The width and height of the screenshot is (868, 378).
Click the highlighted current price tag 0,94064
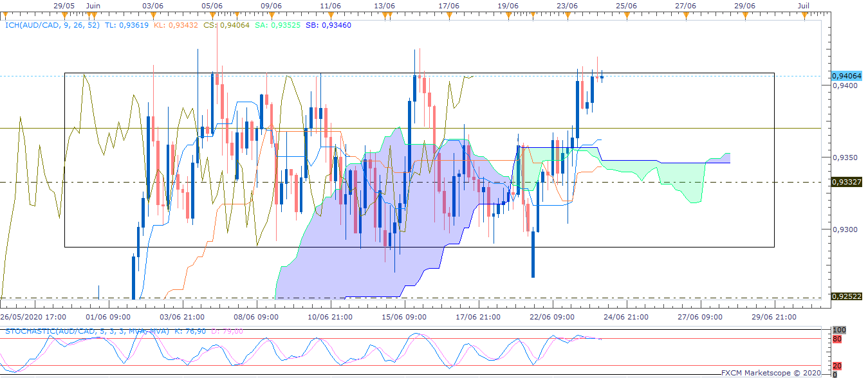[846, 76]
